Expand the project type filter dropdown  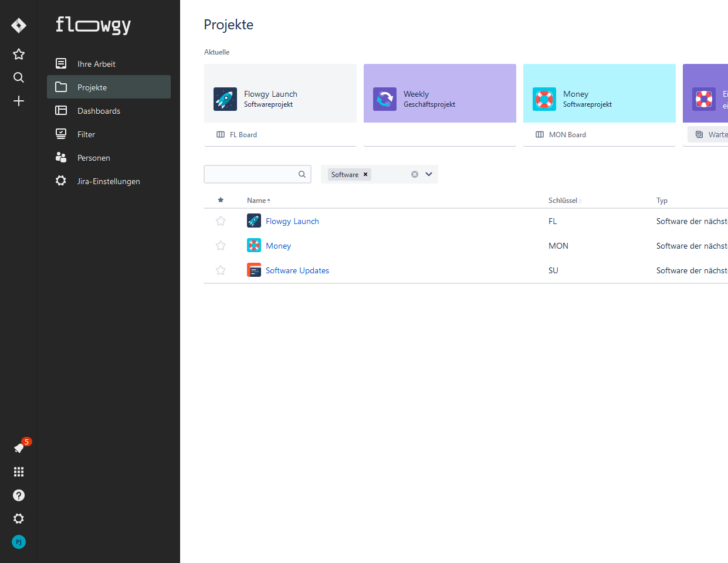coord(429,174)
